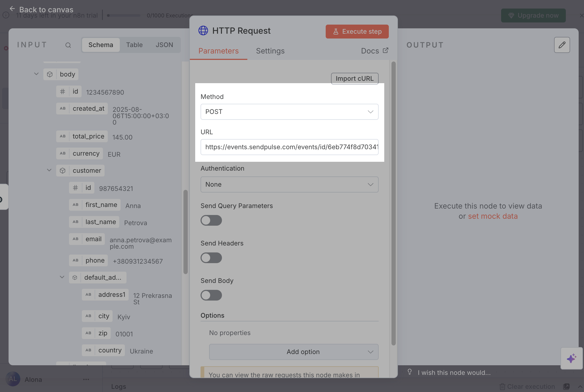584x392 pixels.
Task: Click the body object cube icon
Action: tap(50, 74)
